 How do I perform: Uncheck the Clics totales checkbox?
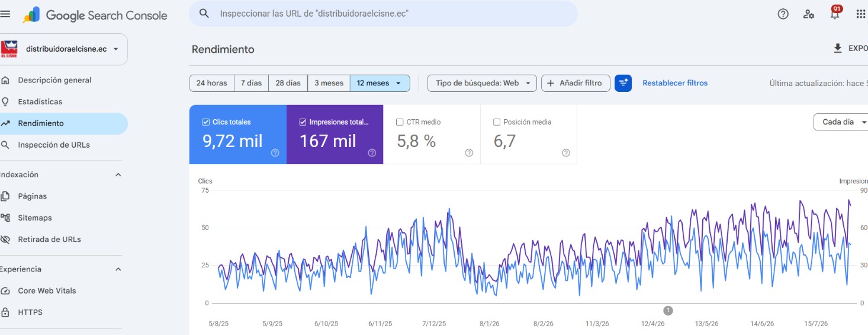click(206, 122)
